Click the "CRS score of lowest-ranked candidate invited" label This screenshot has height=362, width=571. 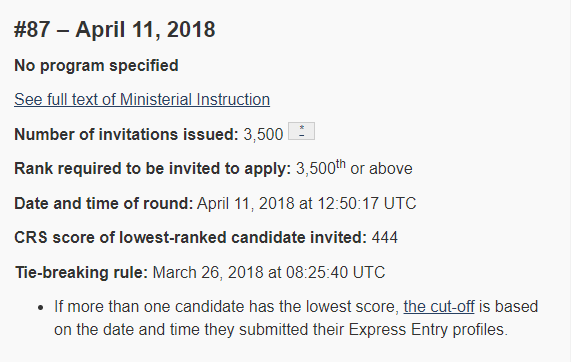coord(190,237)
